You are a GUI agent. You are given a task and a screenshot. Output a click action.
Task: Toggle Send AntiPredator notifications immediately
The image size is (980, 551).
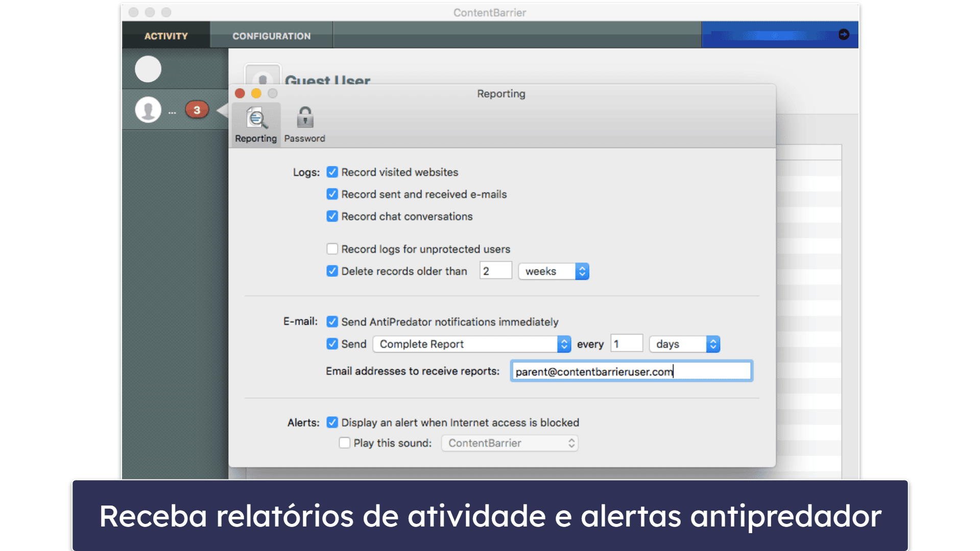pos(332,322)
